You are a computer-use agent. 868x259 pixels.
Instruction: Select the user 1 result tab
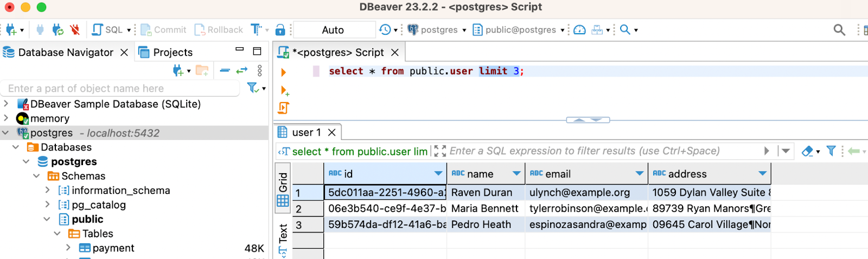pyautogui.click(x=306, y=132)
